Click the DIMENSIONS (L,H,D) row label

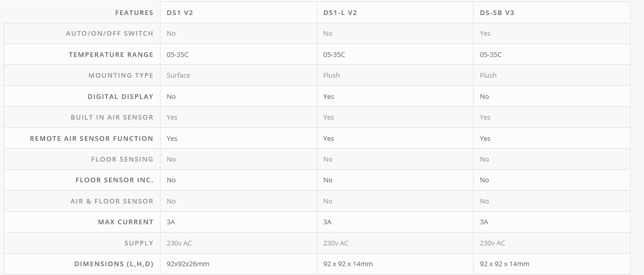coord(114,264)
